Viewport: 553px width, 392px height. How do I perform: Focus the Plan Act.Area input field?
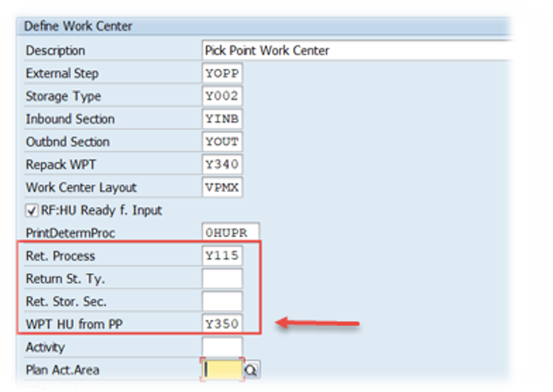coord(222,370)
